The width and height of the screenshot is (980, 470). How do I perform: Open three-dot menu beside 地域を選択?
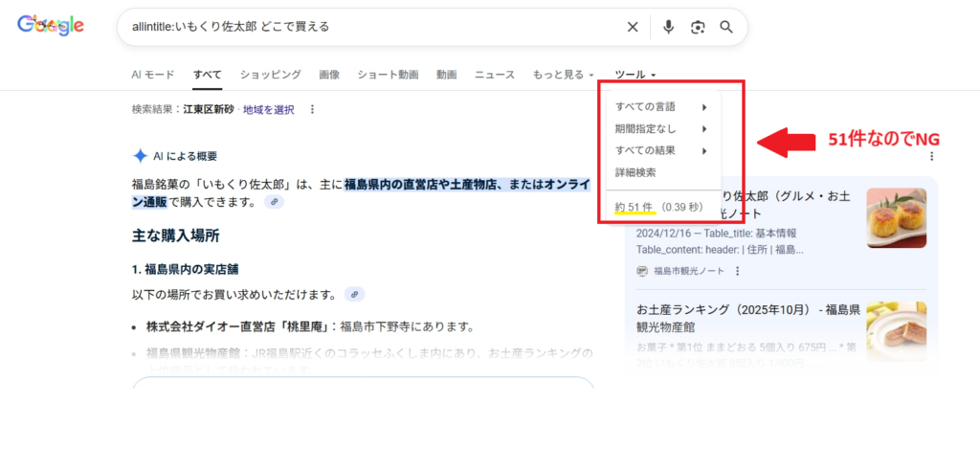click(x=312, y=110)
